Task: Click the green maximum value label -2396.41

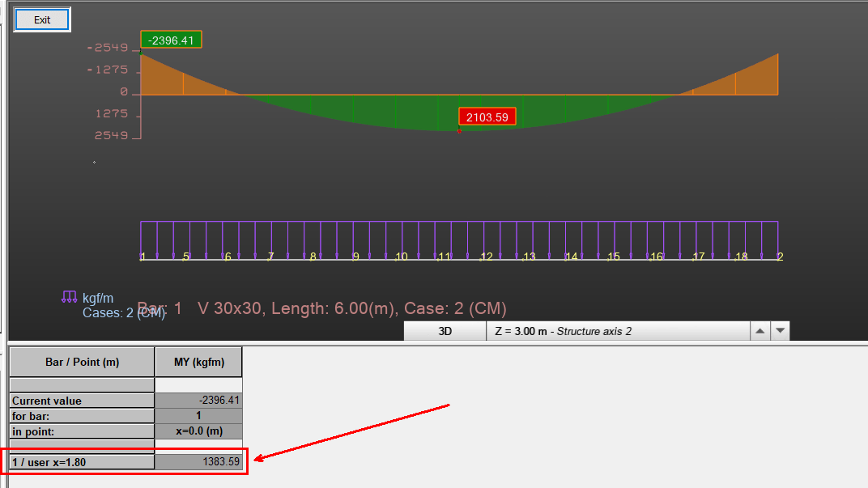Action: tap(171, 38)
